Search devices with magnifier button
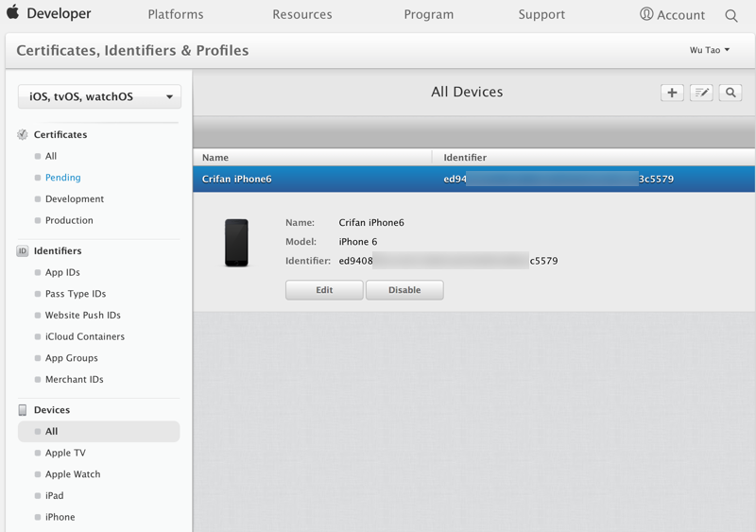756x532 pixels. click(730, 93)
